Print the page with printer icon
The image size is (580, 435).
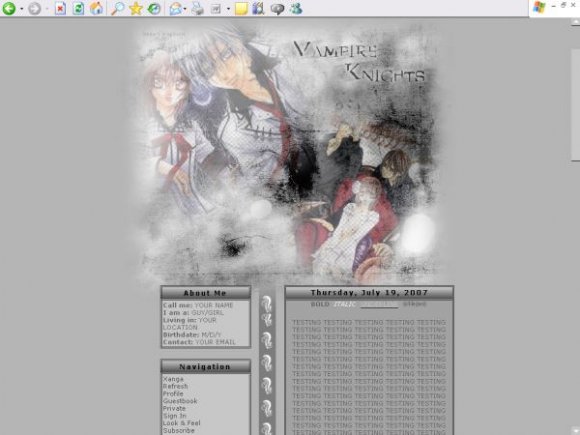(x=198, y=9)
